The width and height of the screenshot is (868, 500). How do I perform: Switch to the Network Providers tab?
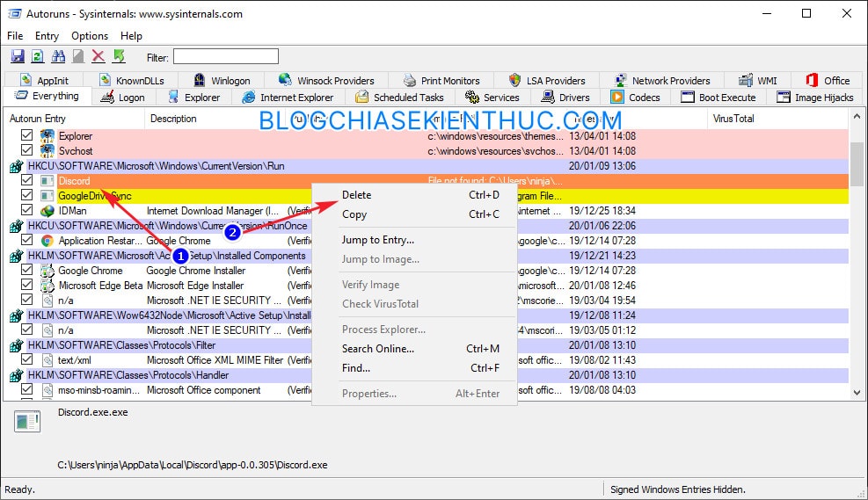(x=662, y=81)
